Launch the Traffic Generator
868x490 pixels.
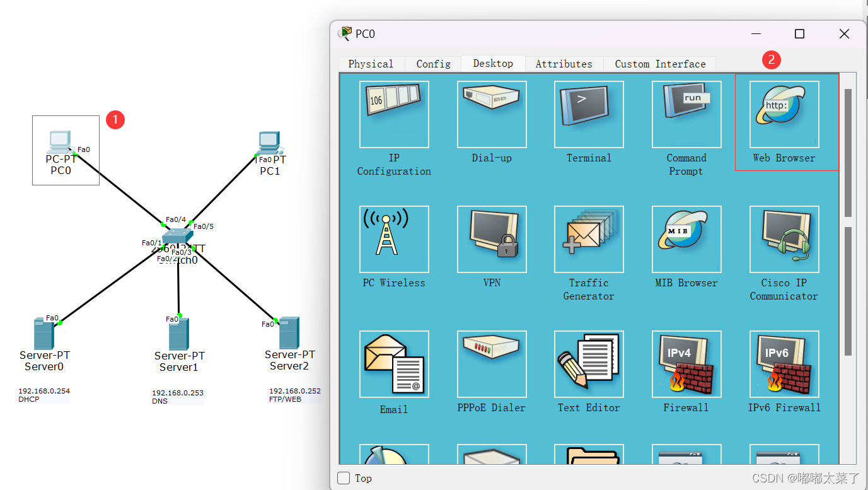click(589, 239)
